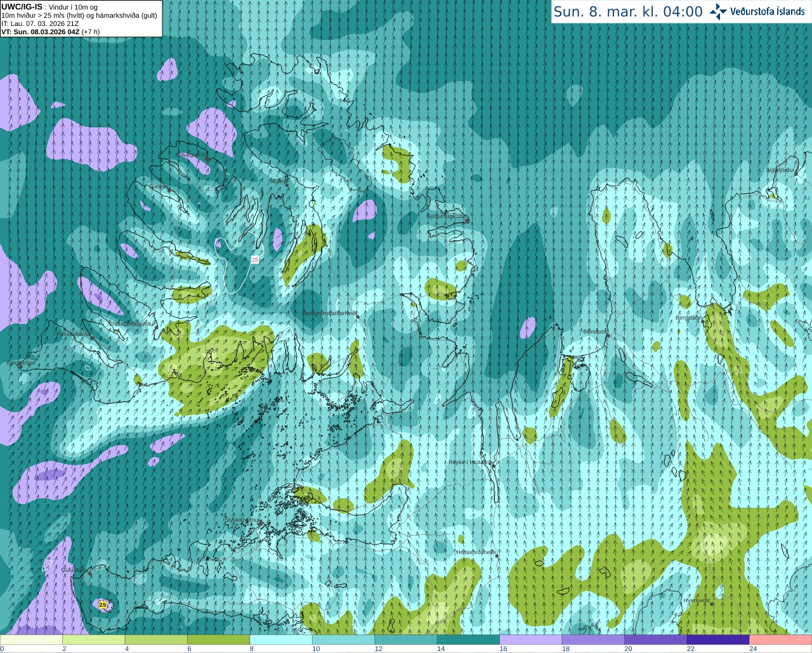Click the Reykir í Hrútafirði station label
812x653 pixels.
[469, 462]
